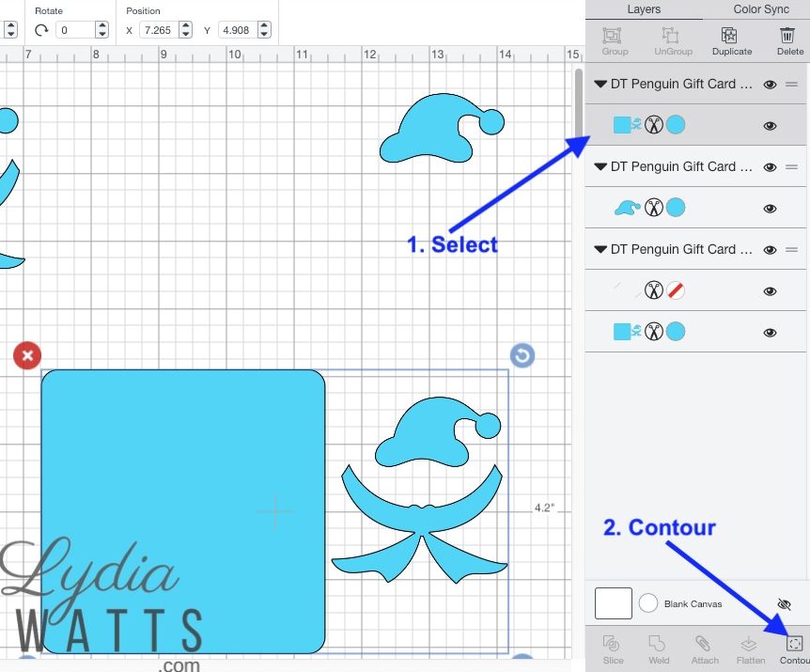Collapse the bottom DT Penguin Gift Card group
Screen dimensions: 810x672
click(600, 249)
